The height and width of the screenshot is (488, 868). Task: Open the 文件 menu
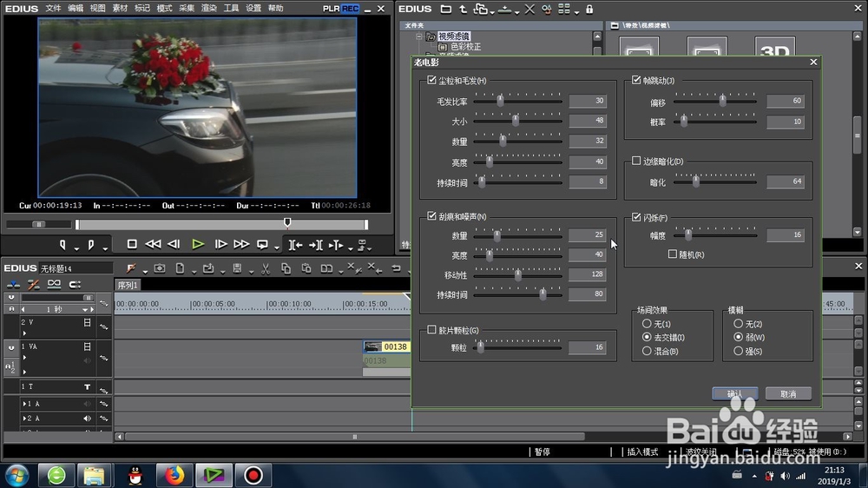(x=53, y=9)
